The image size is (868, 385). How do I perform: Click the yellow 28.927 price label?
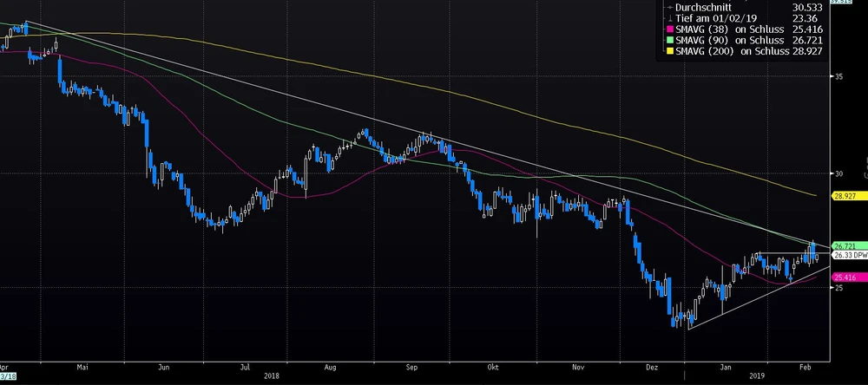click(x=845, y=197)
